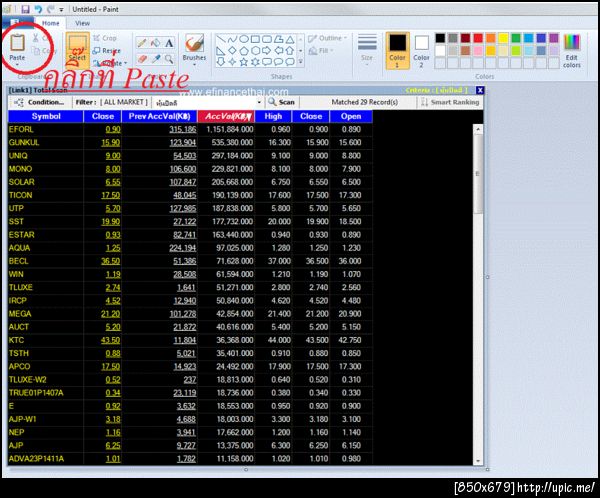The height and width of the screenshot is (498, 600).
Task: Pick the yellow color swatch
Action: pos(503,38)
